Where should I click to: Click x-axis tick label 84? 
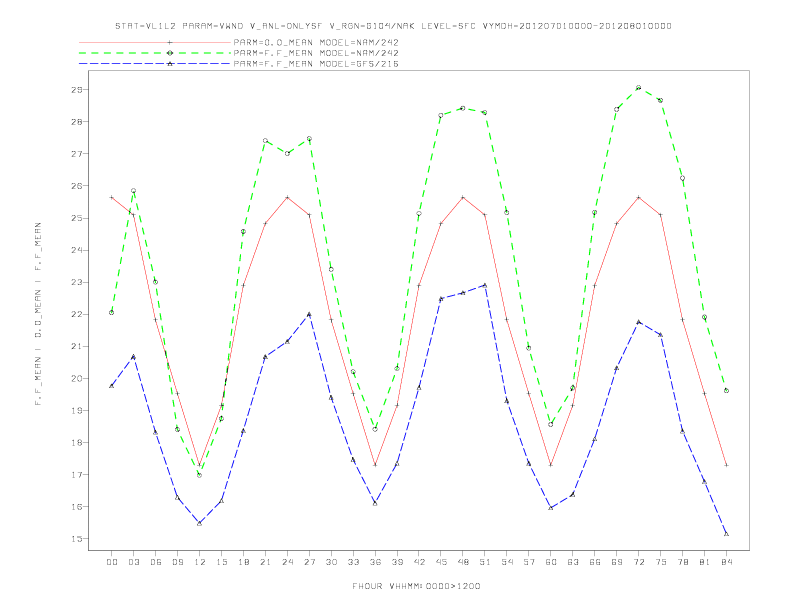point(727,562)
